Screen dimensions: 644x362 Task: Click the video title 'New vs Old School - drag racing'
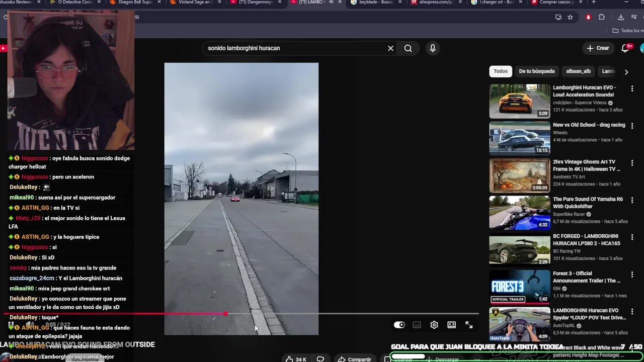click(x=589, y=125)
